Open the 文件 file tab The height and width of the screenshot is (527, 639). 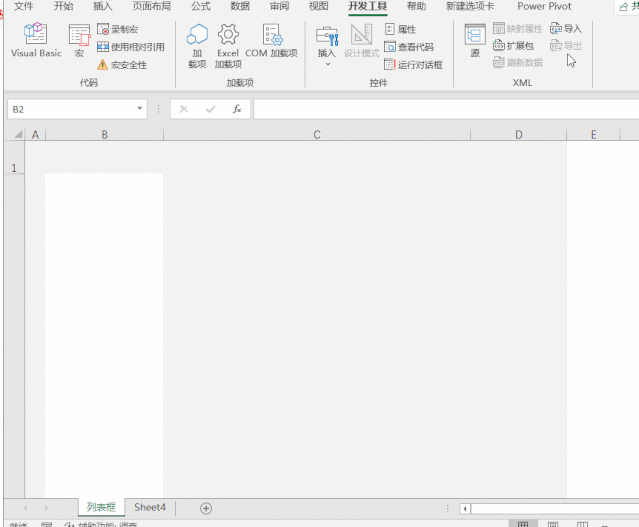(24, 6)
